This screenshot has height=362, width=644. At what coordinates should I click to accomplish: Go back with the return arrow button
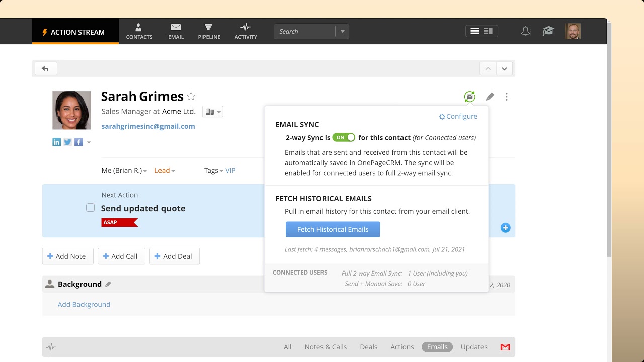(x=45, y=68)
